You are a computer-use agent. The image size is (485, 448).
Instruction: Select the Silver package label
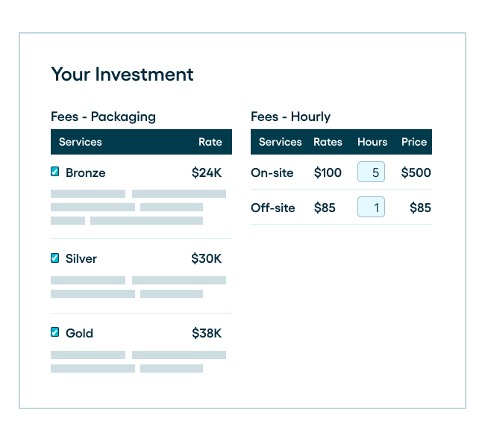click(81, 258)
